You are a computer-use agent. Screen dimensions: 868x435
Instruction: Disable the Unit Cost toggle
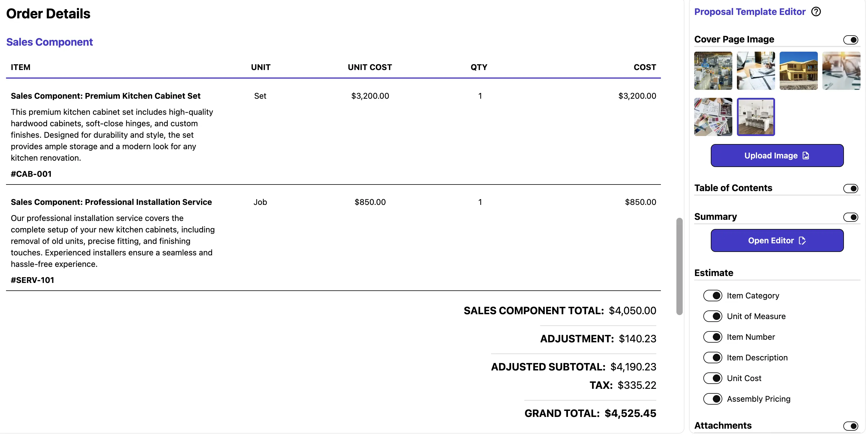point(713,378)
